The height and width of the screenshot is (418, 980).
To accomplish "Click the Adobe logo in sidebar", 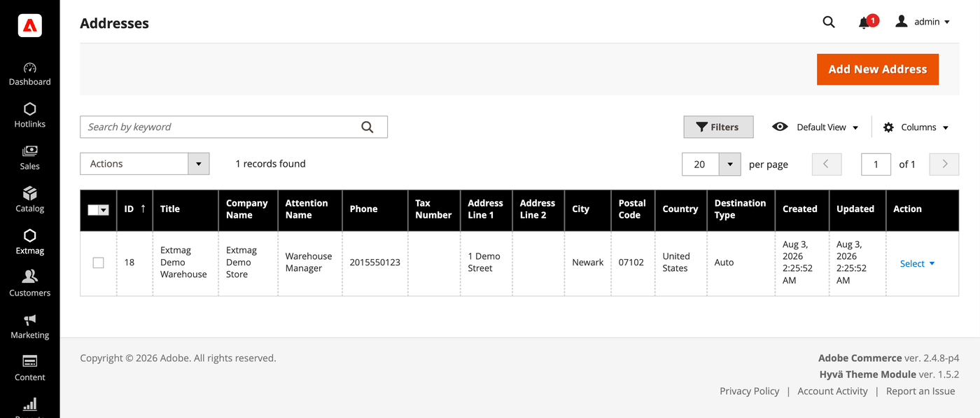I will pos(29,26).
